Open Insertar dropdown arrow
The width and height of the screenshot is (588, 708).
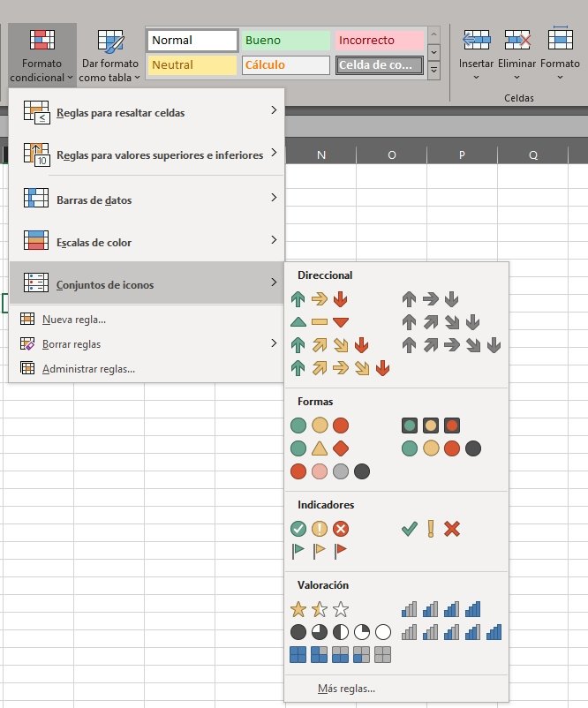(x=476, y=78)
